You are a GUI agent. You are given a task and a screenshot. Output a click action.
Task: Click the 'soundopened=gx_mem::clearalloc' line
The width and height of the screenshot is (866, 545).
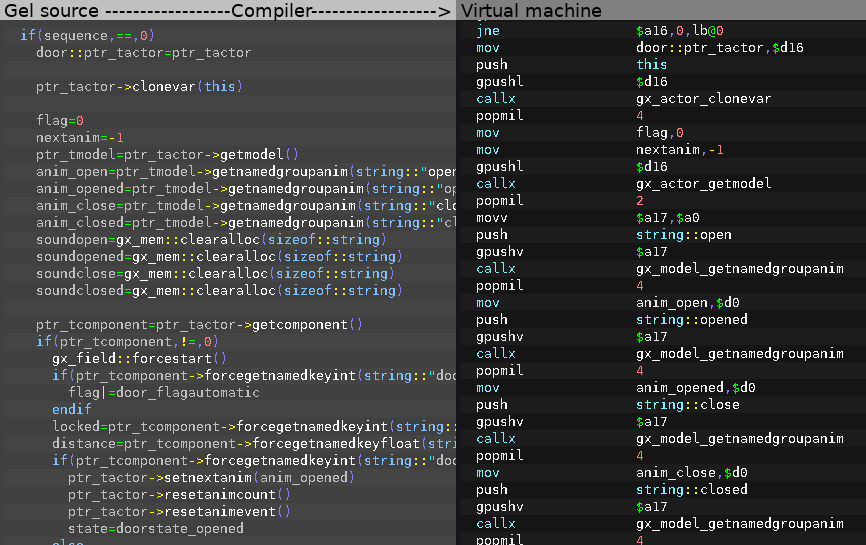(x=219, y=257)
